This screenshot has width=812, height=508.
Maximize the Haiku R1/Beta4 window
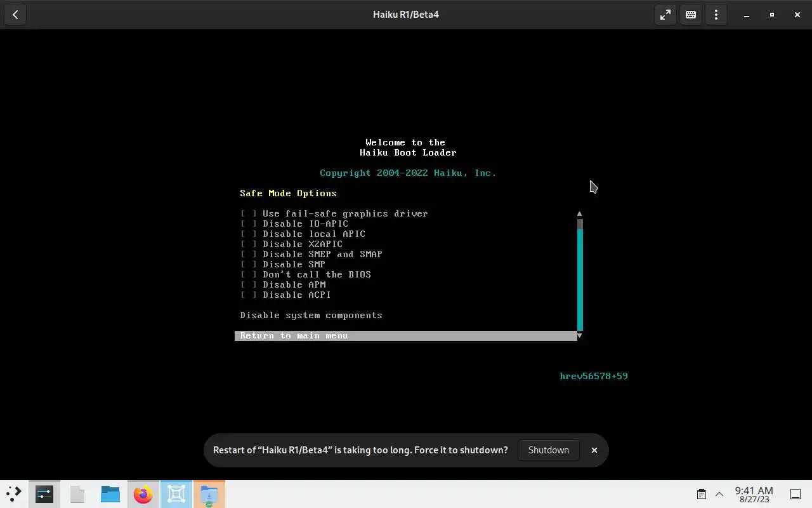(x=772, y=15)
